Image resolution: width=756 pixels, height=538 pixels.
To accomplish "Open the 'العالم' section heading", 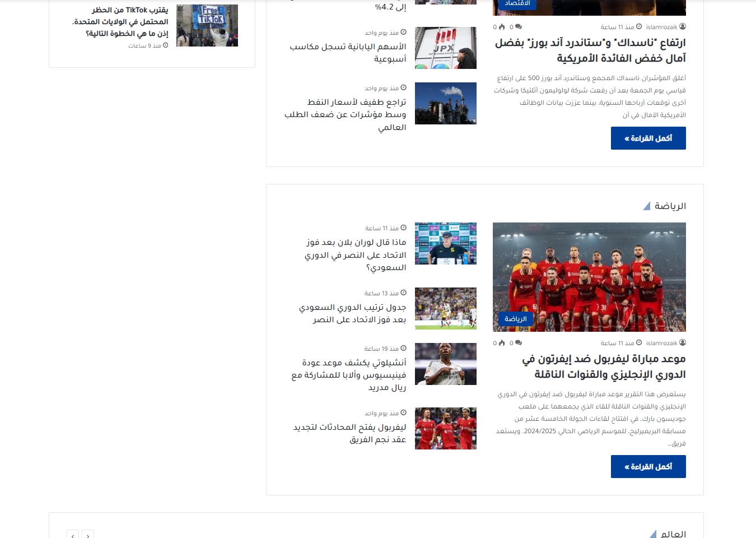I will [674, 534].
